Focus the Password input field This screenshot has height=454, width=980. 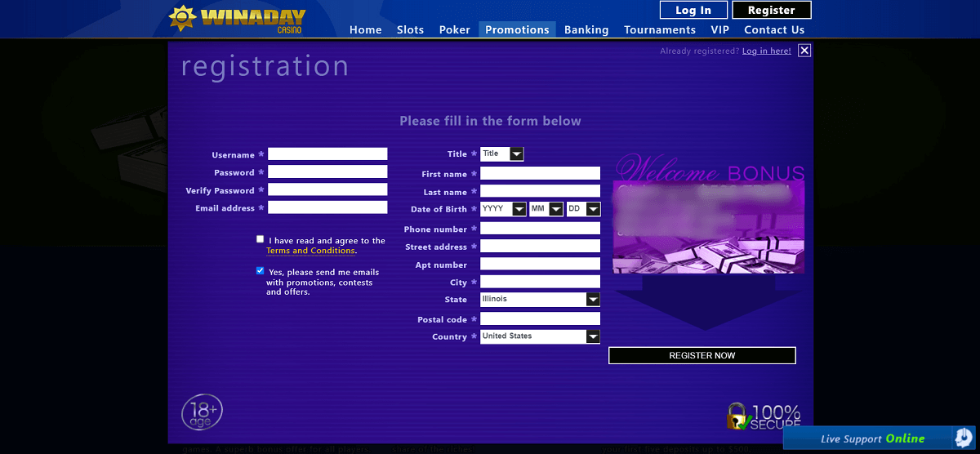click(327, 171)
